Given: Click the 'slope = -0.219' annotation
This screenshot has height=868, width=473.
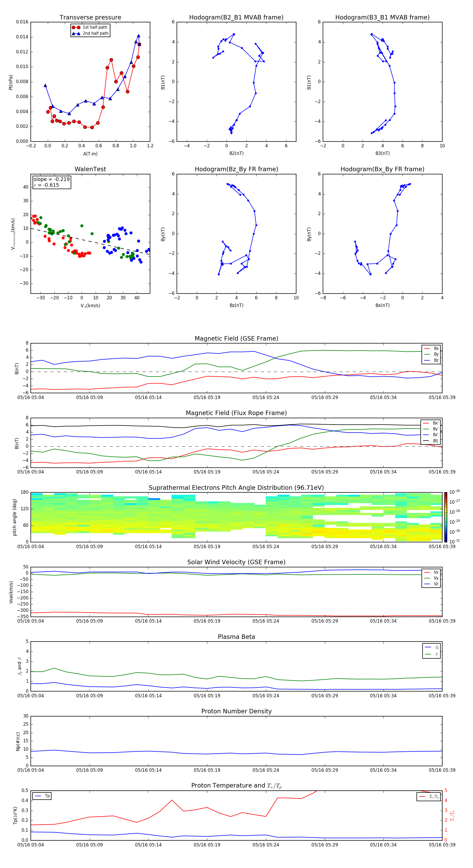Looking at the screenshot, I should (52, 179).
